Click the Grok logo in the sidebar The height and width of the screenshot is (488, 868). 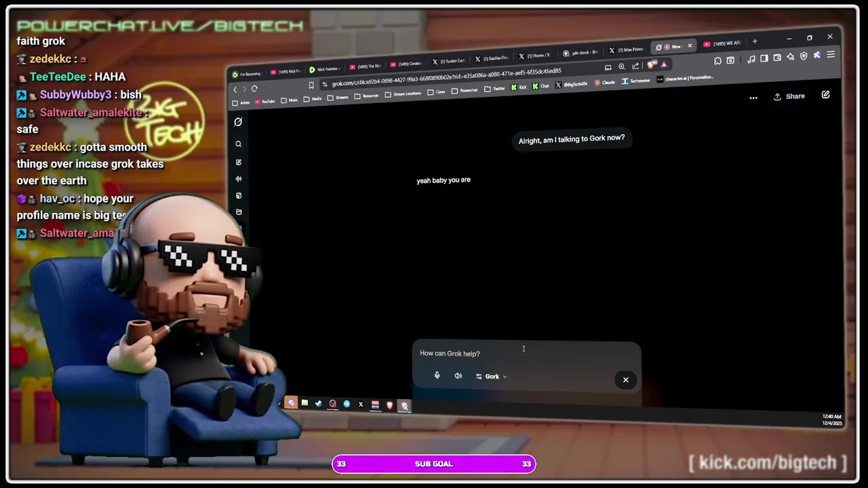pos(238,122)
